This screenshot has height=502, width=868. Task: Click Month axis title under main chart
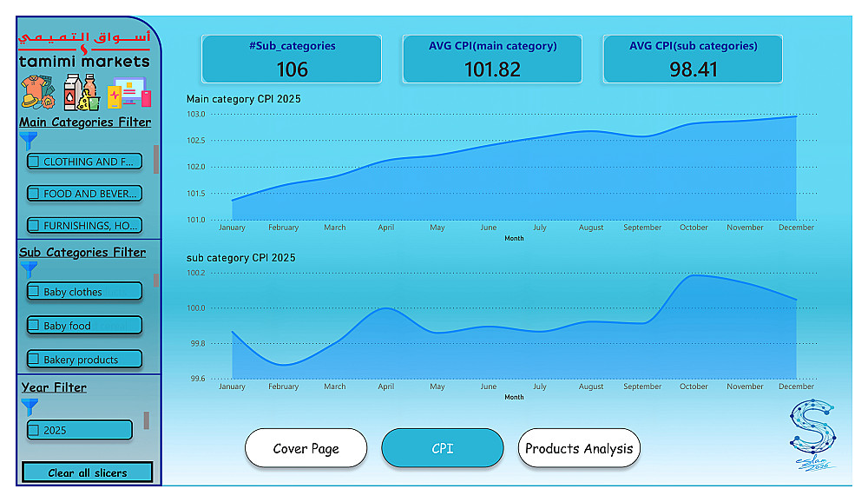tap(514, 238)
